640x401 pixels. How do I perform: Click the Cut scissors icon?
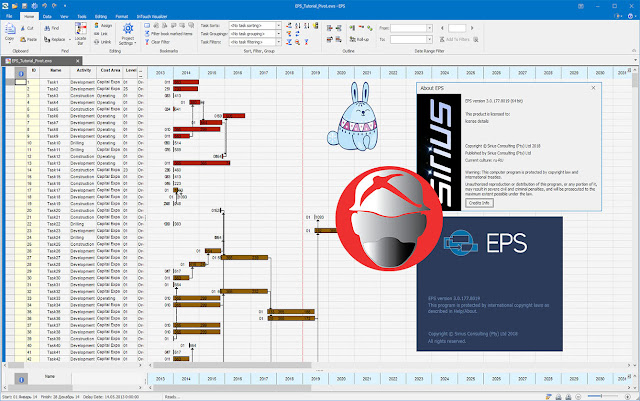tap(23, 28)
